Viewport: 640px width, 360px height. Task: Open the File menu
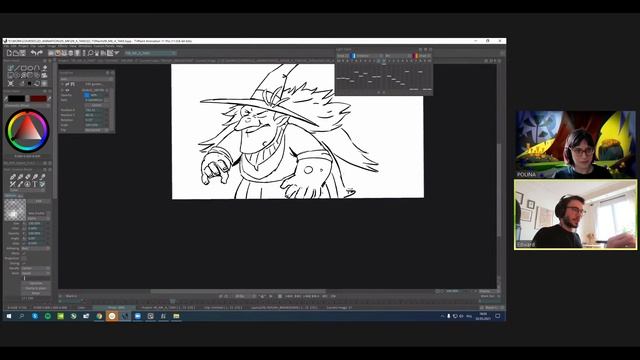tap(6, 46)
